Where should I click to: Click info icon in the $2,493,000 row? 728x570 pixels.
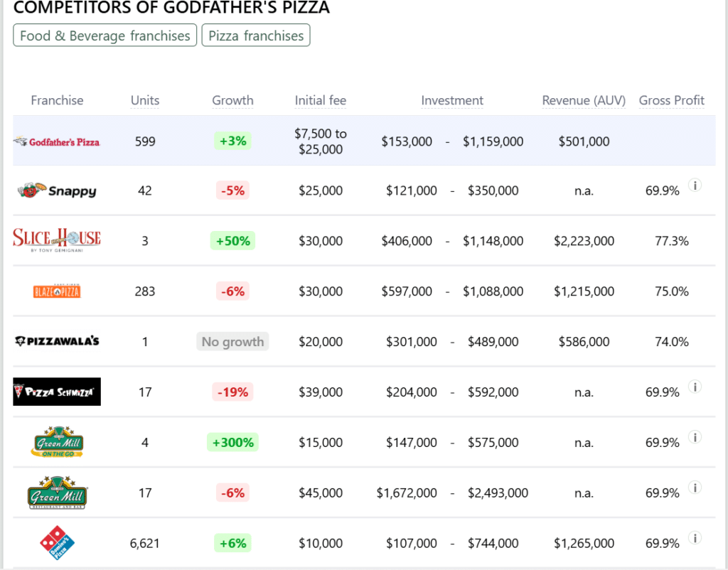click(x=695, y=488)
